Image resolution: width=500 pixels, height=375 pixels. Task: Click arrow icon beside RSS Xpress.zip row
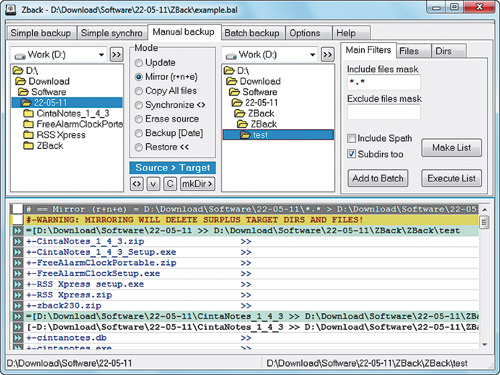(17, 295)
